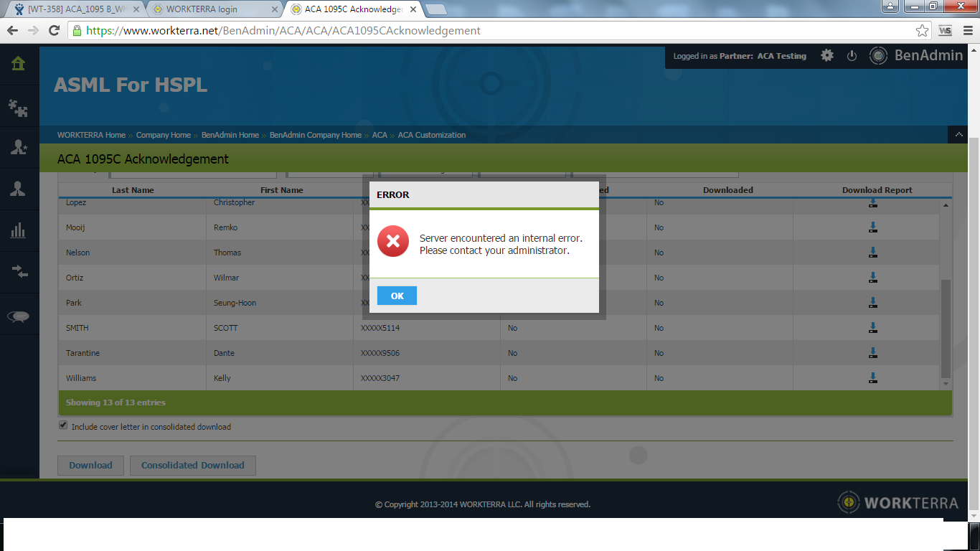Collapse the header using the chevron arrow
Viewport: 980px width, 551px height.
[958, 135]
